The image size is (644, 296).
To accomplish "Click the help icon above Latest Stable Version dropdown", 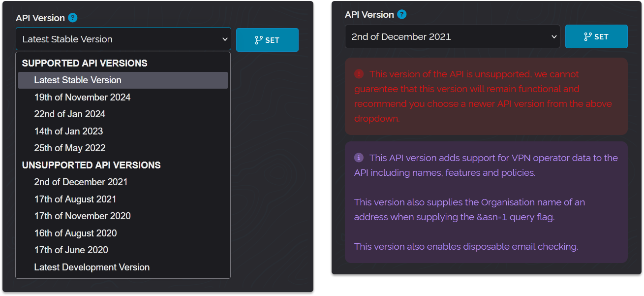I will pos(73,18).
